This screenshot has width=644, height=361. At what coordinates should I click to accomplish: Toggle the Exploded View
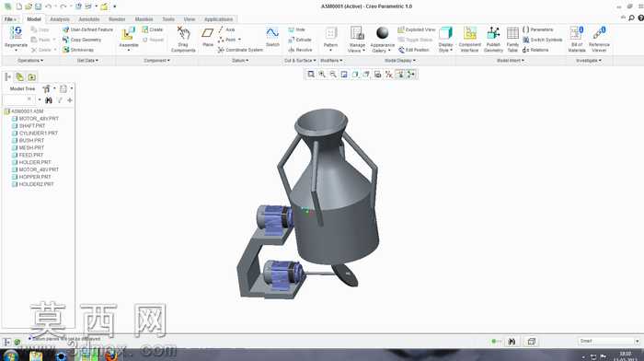pyautogui.click(x=417, y=29)
